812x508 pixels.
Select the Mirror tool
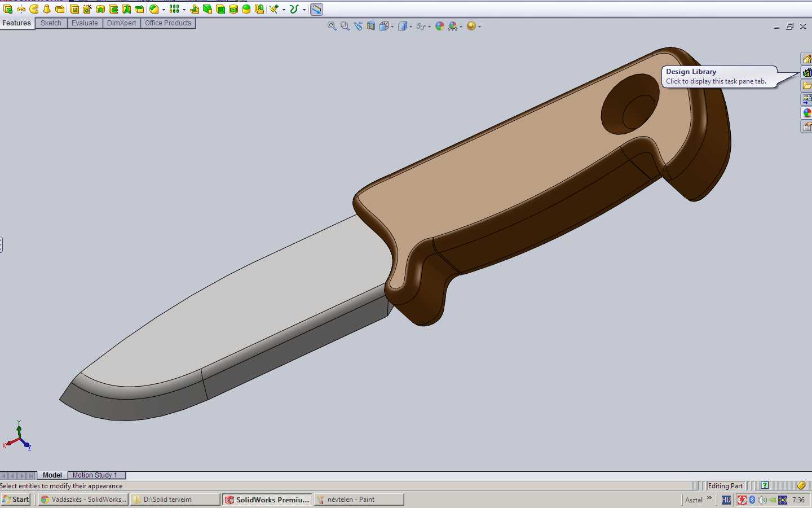[259, 9]
